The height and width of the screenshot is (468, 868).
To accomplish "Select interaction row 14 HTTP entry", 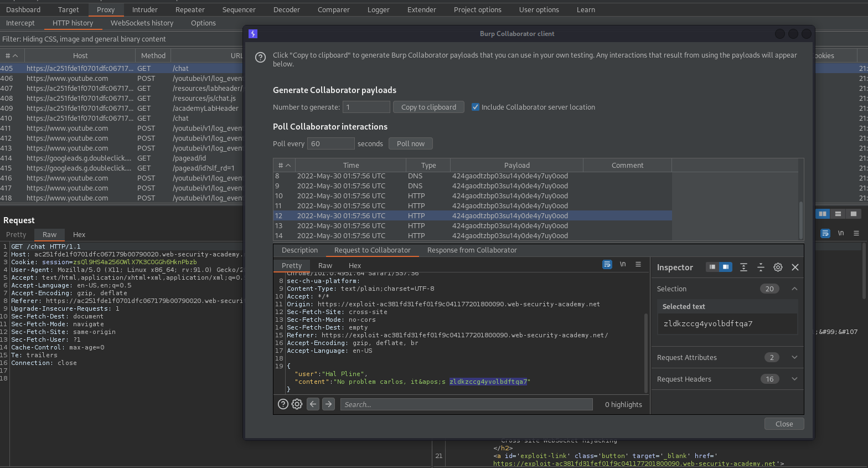I will (x=472, y=235).
